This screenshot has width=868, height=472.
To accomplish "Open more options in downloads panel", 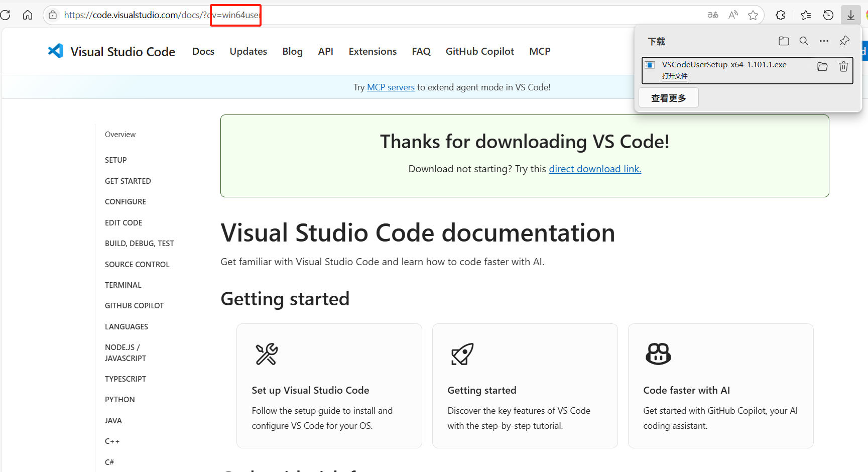I will [x=824, y=41].
